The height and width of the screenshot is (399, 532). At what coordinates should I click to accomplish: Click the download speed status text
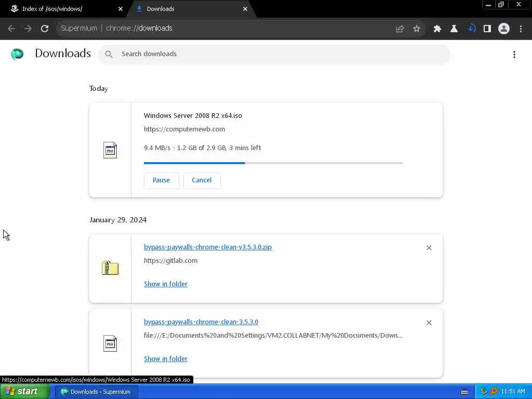203,148
